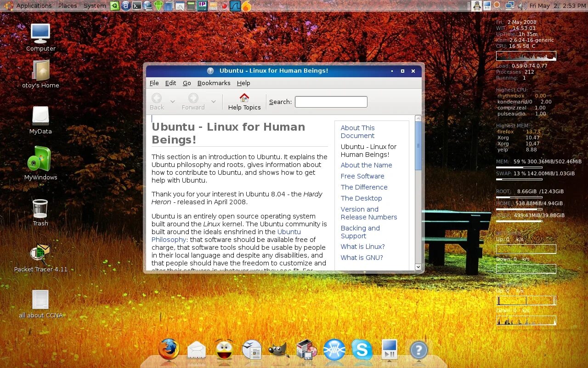Expand the Back history dropdown arrow
Image resolution: width=588 pixels, height=368 pixels.
point(173,101)
